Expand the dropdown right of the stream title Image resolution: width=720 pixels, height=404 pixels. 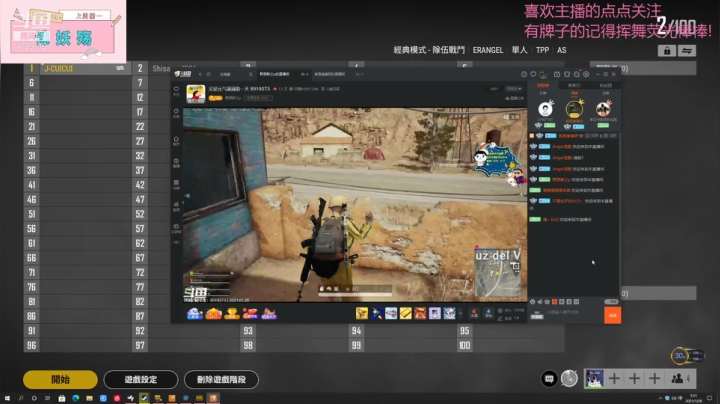tap(513, 89)
